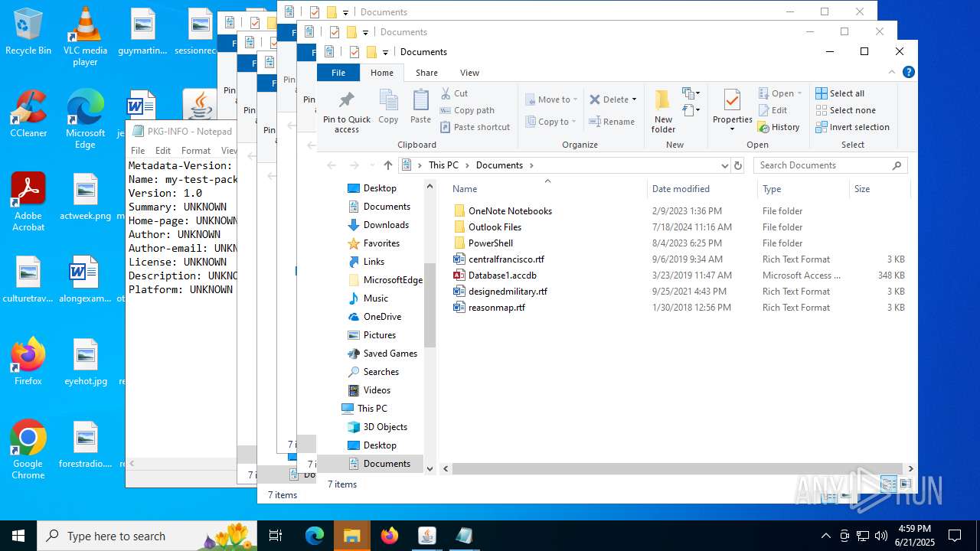Viewport: 980px width, 551px height.
Task: Open Notepad Edit menu
Action: pos(163,151)
